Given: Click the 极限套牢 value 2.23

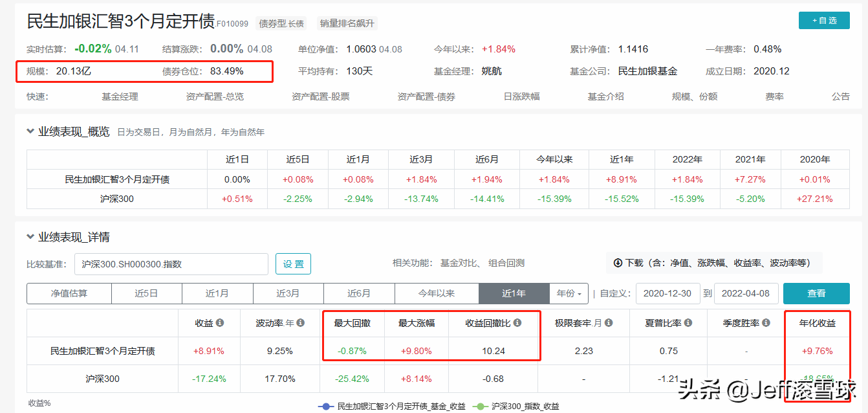Looking at the screenshot, I should pos(584,351).
